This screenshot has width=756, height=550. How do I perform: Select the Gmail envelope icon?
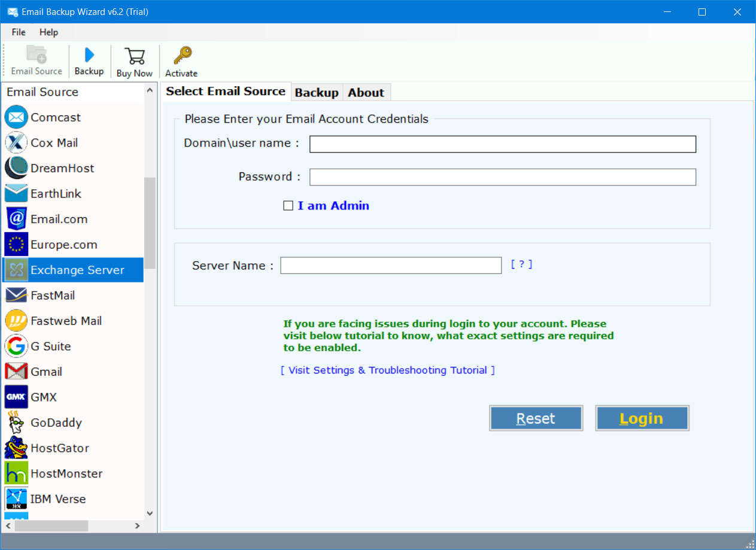tap(16, 372)
